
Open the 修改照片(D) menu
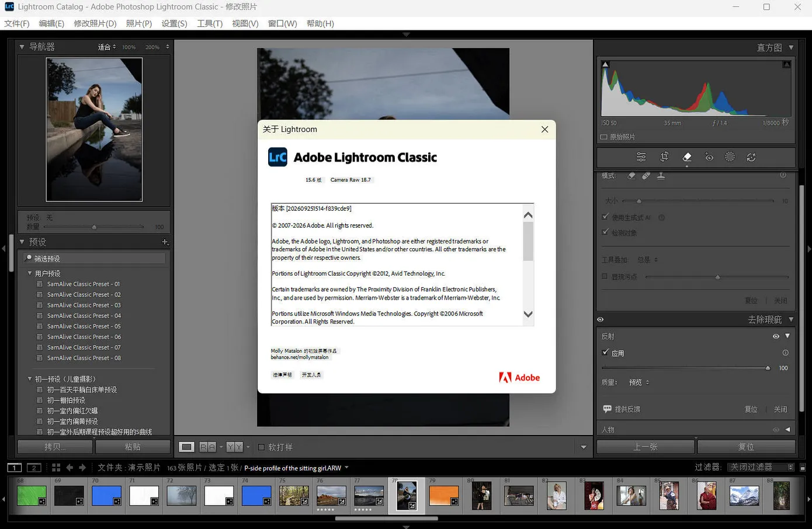click(95, 23)
